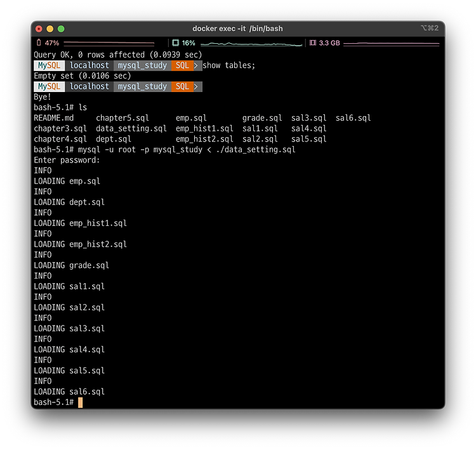Screen dimensions: 476x450
Task: Click the CPU chip status icon
Action: pyautogui.click(x=175, y=43)
